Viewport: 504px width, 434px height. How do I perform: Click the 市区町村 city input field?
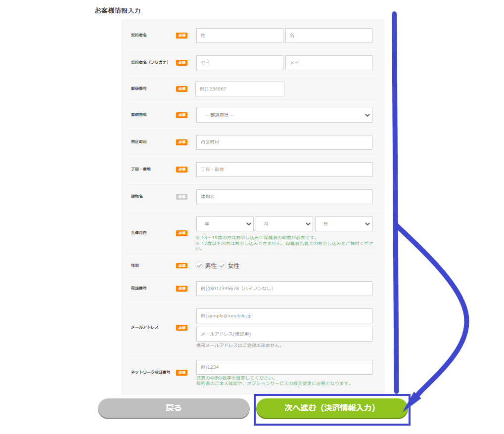point(284,142)
